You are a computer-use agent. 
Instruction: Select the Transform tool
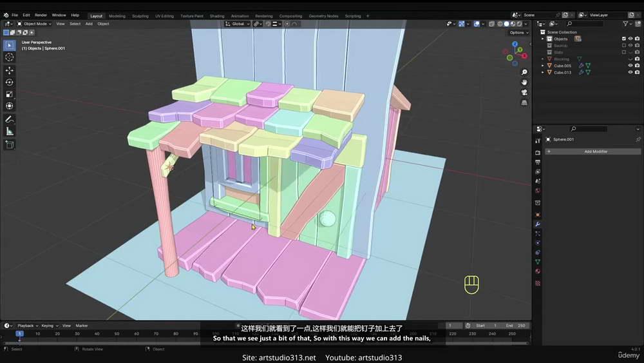(x=10, y=106)
